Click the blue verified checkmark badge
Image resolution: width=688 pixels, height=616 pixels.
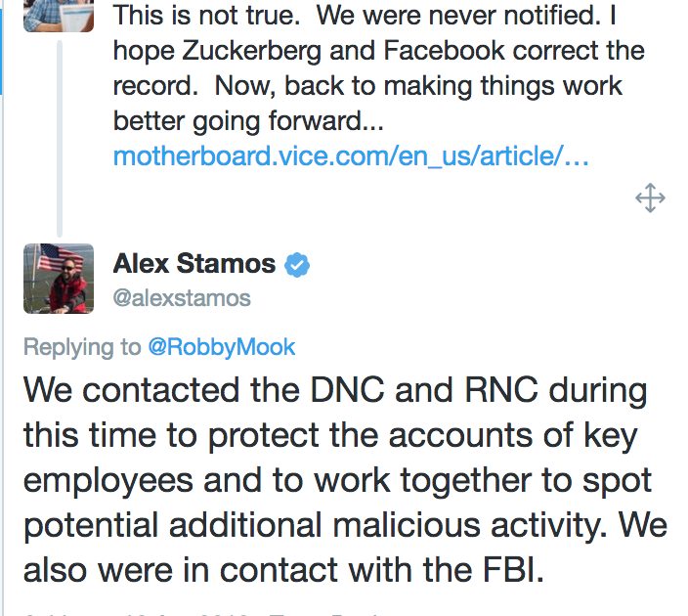click(x=297, y=265)
